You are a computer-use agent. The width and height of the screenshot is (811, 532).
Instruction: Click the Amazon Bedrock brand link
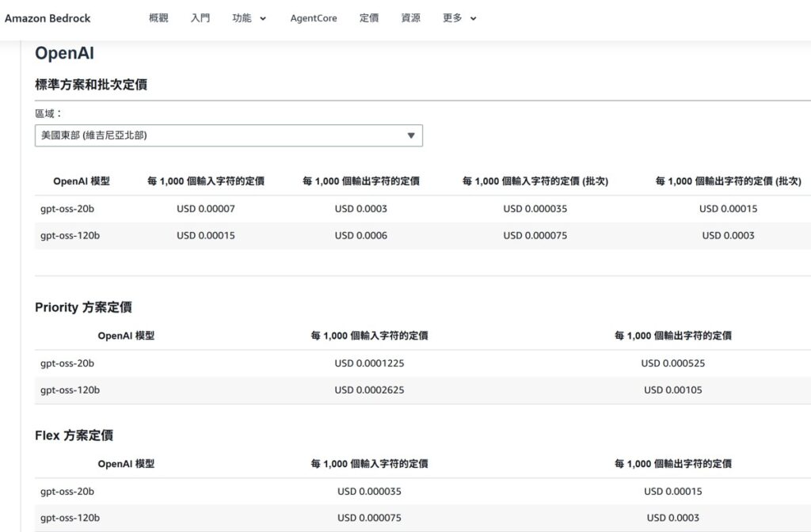[48, 18]
